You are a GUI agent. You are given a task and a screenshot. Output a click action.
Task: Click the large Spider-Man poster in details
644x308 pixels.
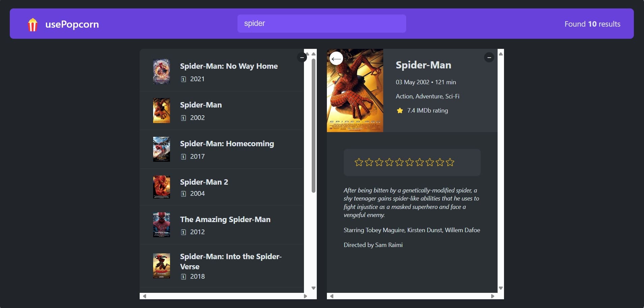tap(355, 90)
